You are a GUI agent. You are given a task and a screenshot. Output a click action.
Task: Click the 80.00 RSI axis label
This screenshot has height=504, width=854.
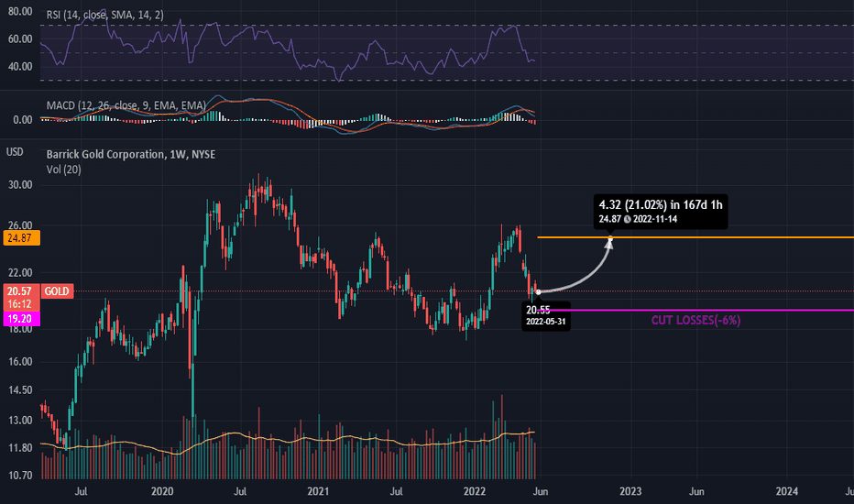click(x=20, y=11)
